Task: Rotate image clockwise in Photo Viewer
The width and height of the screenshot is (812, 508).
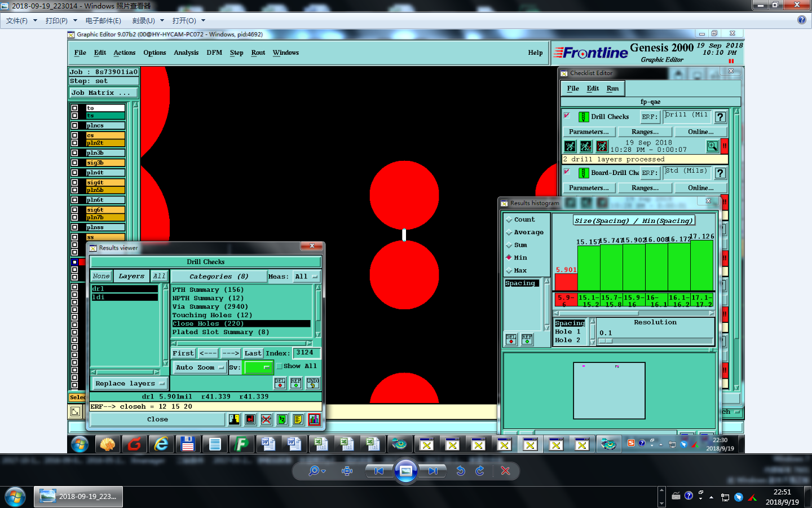Action: 480,471
